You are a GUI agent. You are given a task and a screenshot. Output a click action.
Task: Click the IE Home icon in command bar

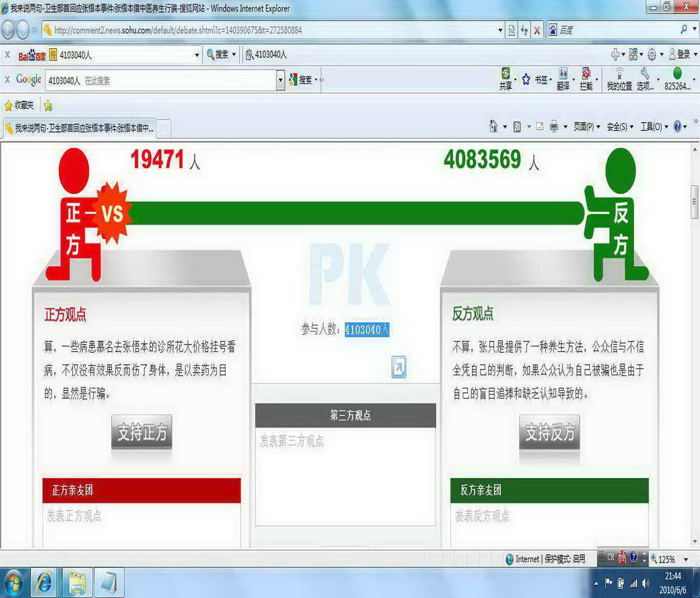point(493,126)
